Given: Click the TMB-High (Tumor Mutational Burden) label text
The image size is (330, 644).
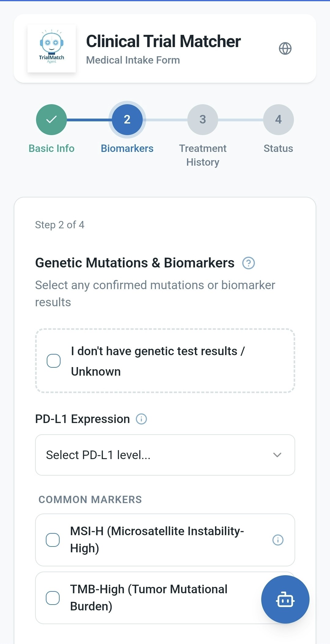Looking at the screenshot, I should coord(149,598).
